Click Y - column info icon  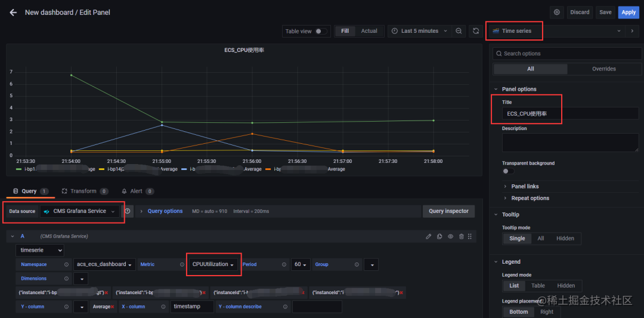tap(66, 307)
